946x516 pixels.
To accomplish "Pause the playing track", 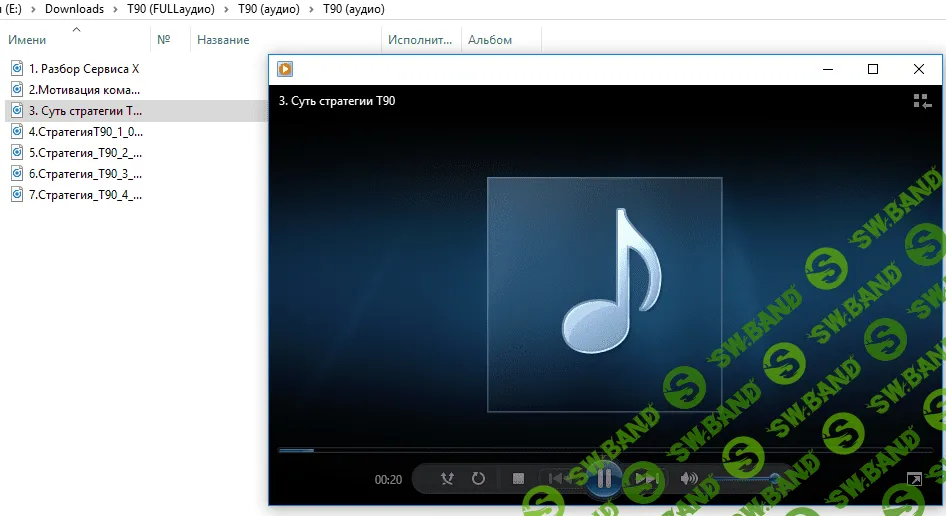I will tap(604, 479).
